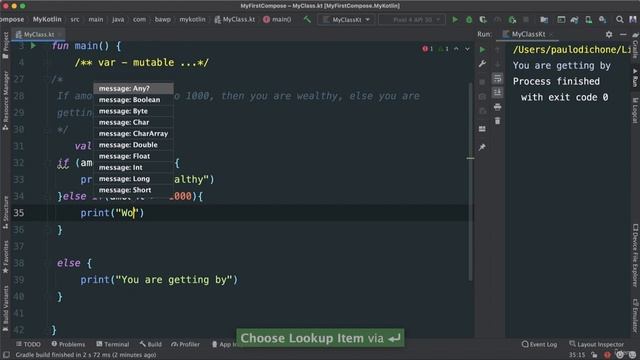
Task: Open Pixel 4 API 30 device dropdown
Action: point(412,19)
